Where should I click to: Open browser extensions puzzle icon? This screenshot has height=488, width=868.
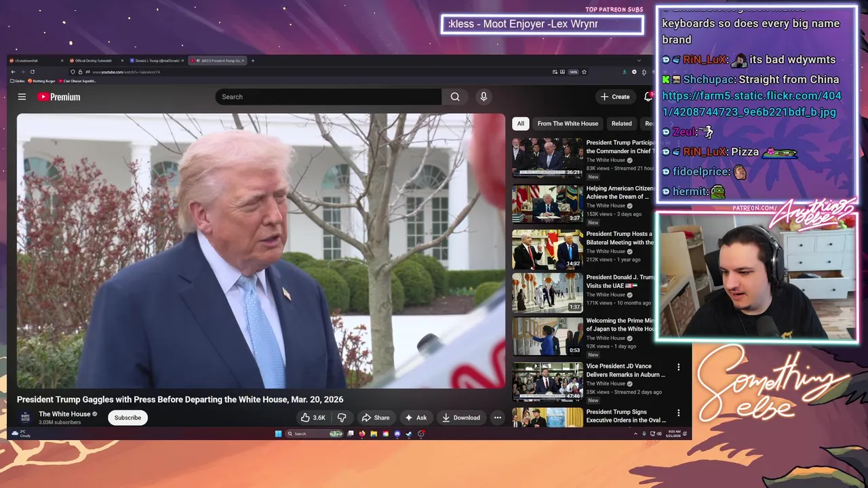tap(644, 72)
